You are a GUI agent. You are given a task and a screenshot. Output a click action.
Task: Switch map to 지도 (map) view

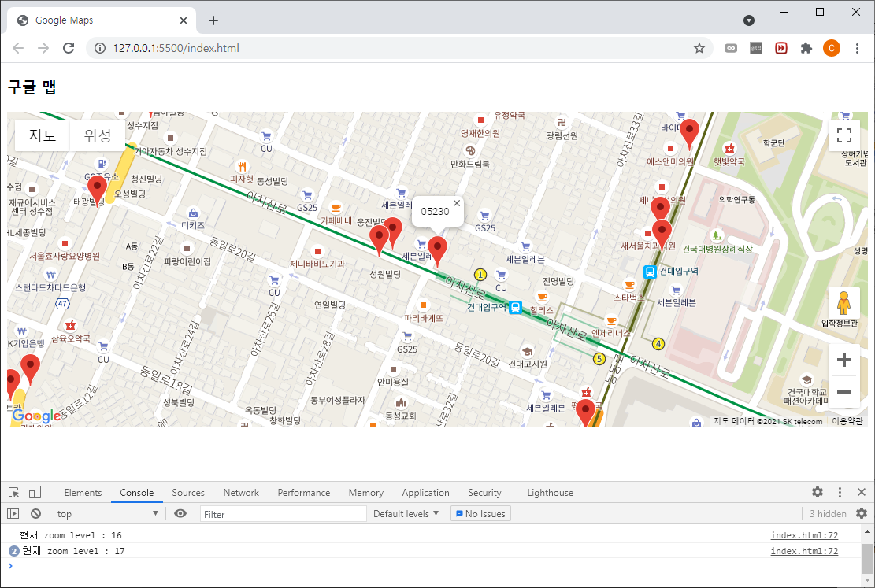click(x=43, y=135)
